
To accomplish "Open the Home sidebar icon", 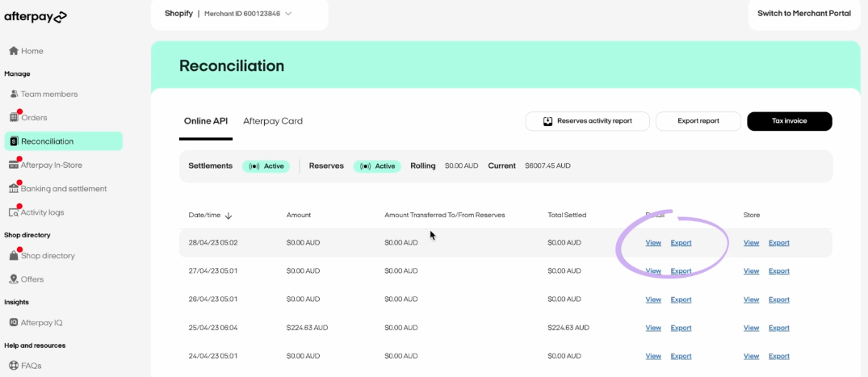I will [14, 51].
